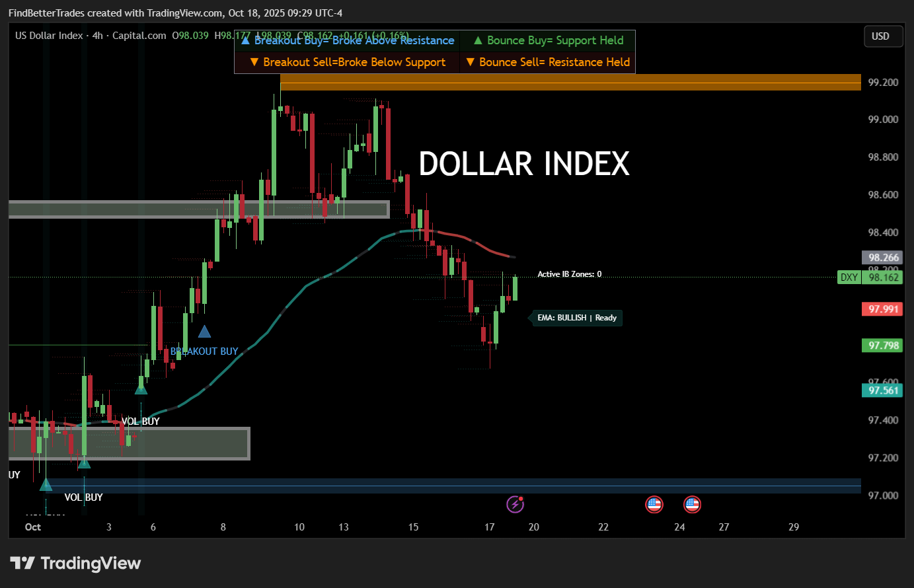Open the right US flag economic event
The image size is (914, 588).
[692, 505]
